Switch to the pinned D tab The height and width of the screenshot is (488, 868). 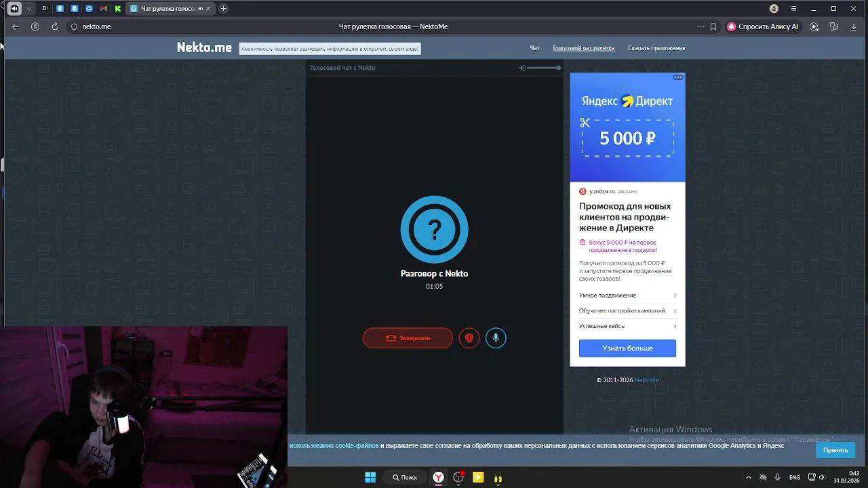[x=45, y=9]
